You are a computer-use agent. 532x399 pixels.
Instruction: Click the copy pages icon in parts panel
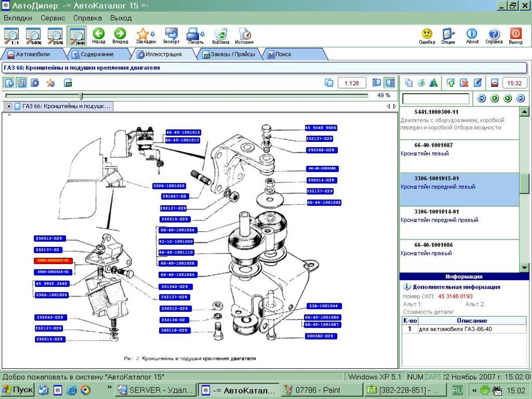click(x=409, y=83)
